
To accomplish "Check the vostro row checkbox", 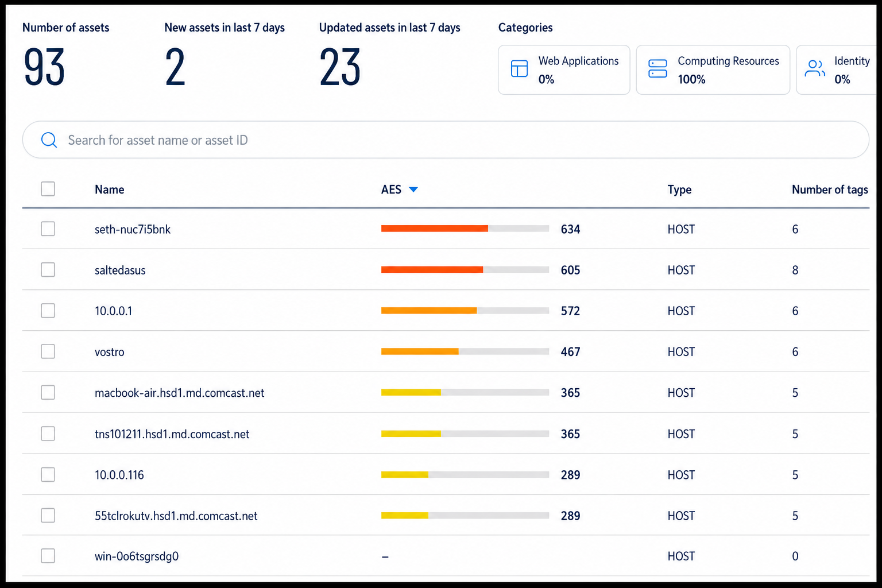I will tap(48, 351).
